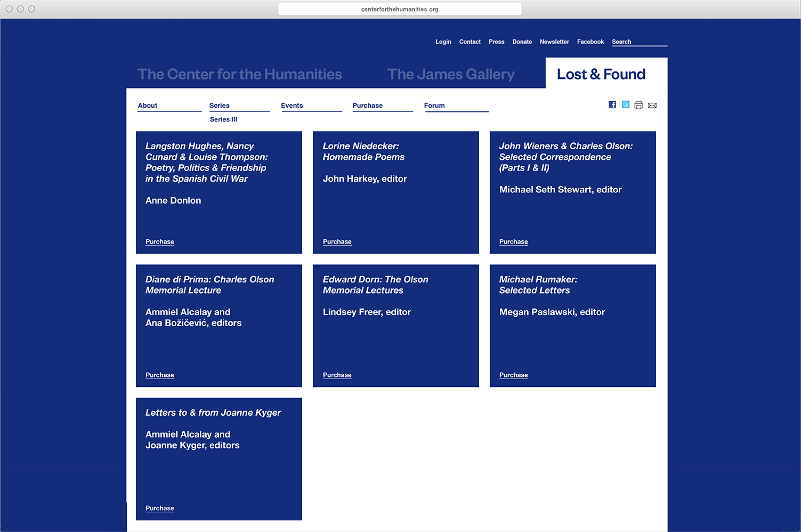Open The Center for the Humanities tab
This screenshot has height=532, width=801.
pyautogui.click(x=240, y=74)
